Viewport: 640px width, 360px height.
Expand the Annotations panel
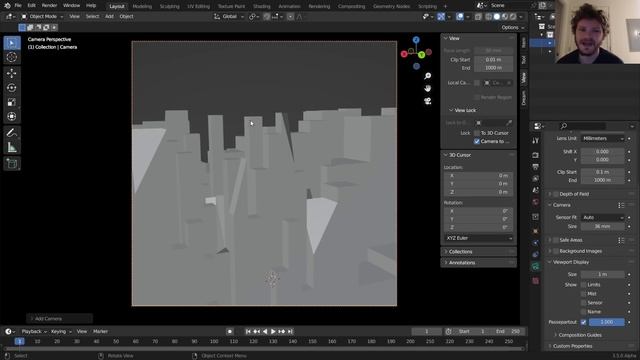(478, 262)
